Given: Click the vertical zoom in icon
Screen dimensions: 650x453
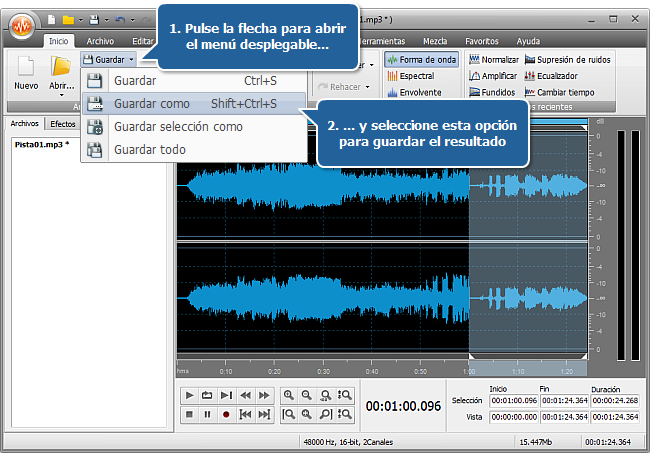Looking at the screenshot, I should [344, 395].
